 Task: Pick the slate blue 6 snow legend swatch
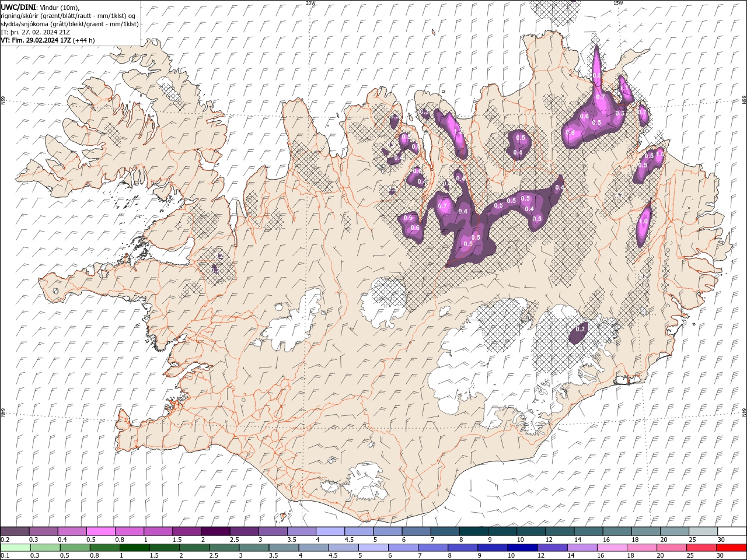[416, 531]
